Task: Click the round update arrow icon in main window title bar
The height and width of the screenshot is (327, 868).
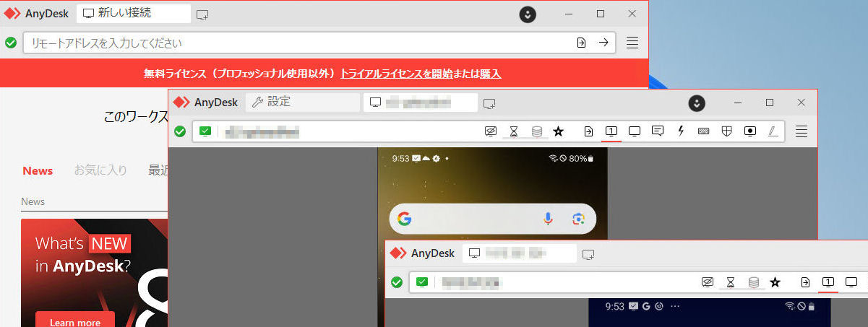Action: [x=528, y=14]
